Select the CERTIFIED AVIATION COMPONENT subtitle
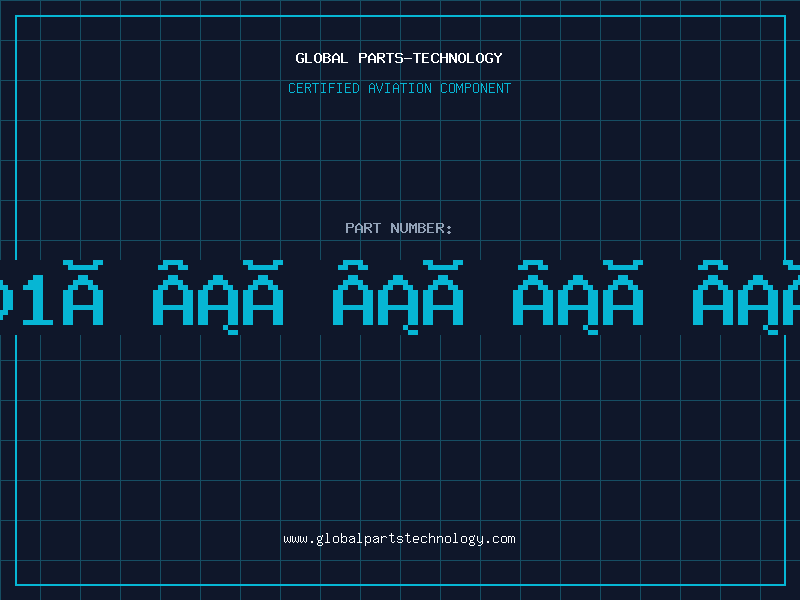Viewport: 800px width, 600px height. click(399, 88)
